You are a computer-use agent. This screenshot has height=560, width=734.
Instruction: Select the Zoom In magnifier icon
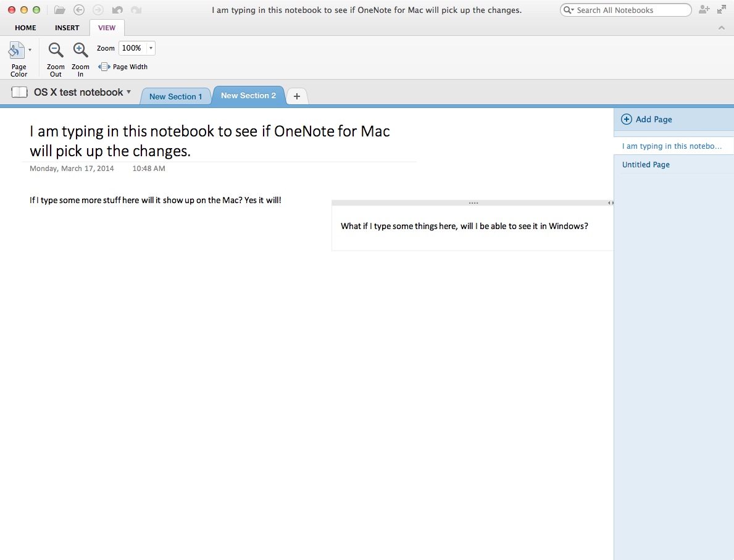click(80, 49)
